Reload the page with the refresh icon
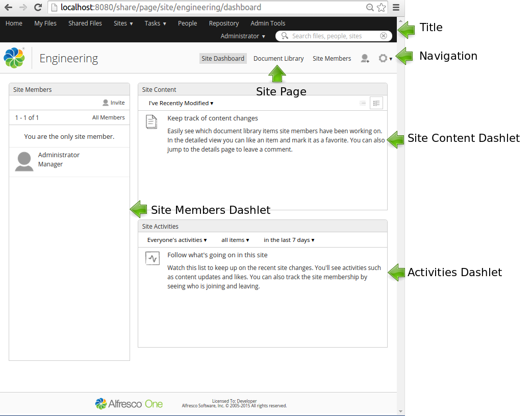The width and height of the screenshot is (532, 416). (38, 8)
